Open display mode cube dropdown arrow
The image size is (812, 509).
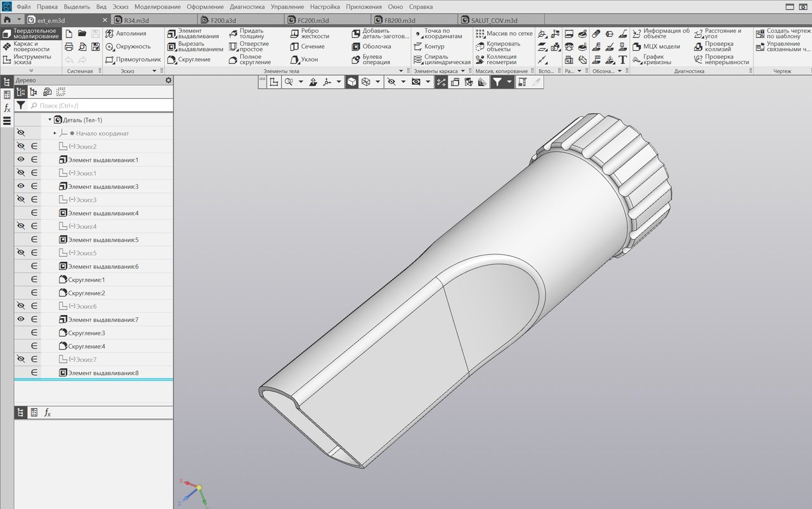[378, 82]
